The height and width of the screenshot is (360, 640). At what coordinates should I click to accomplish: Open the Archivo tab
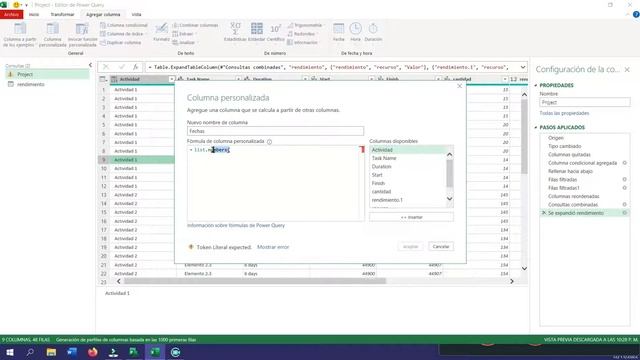(x=11, y=14)
